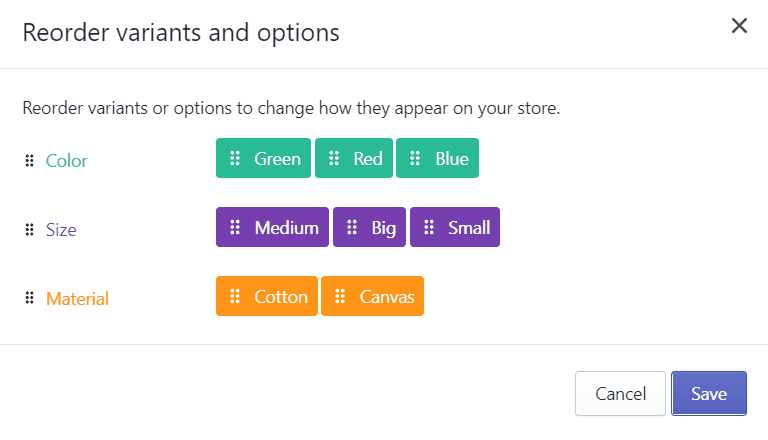The image size is (768, 440).
Task: Close the reorder variants dialog
Action: [x=739, y=25]
